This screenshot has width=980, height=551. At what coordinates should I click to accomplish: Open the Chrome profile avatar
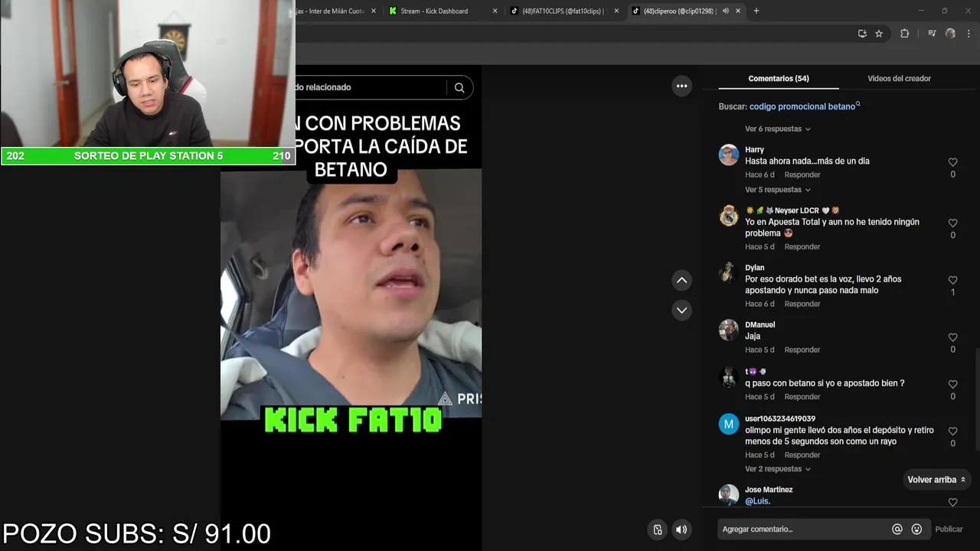pyautogui.click(x=950, y=34)
